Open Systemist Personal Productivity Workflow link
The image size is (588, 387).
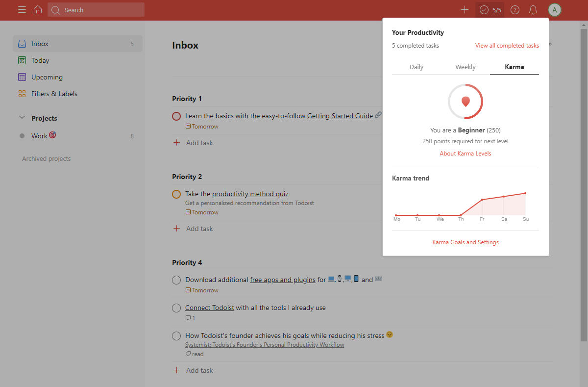tap(265, 345)
